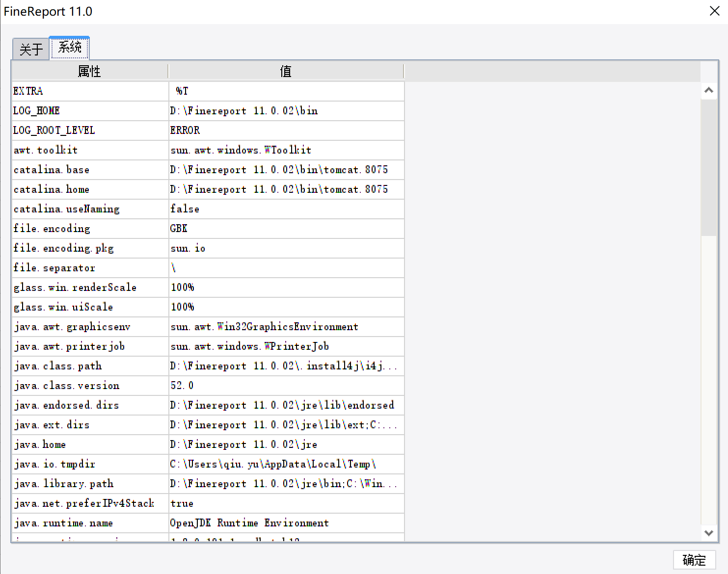The image size is (728, 574).
Task: Click the GBK encoding value
Action: [179, 229]
